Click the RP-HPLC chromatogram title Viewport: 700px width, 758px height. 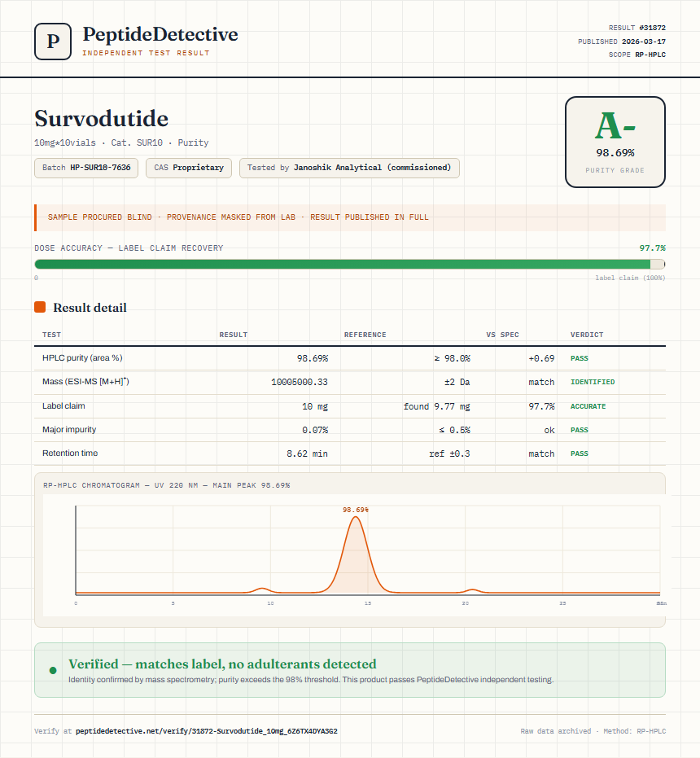tap(166, 485)
